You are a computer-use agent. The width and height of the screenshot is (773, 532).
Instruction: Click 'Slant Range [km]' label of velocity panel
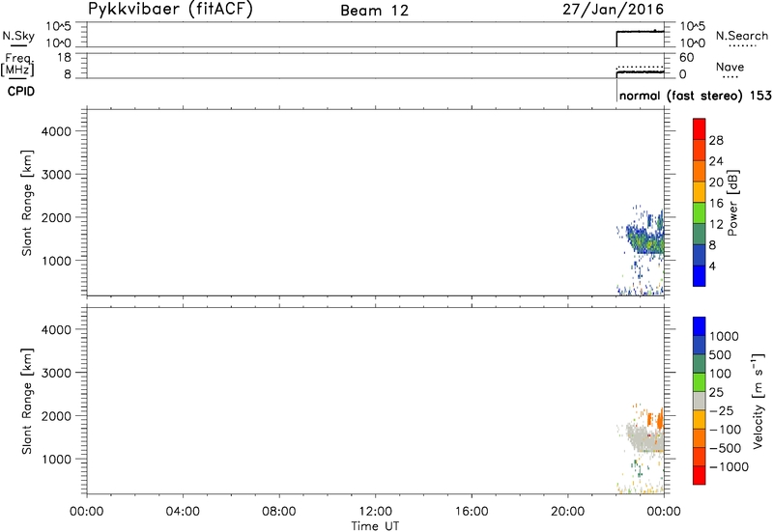pos(27,401)
